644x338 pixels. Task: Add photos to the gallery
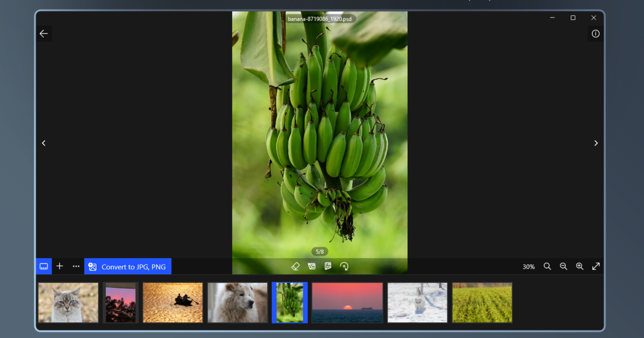coord(59,266)
